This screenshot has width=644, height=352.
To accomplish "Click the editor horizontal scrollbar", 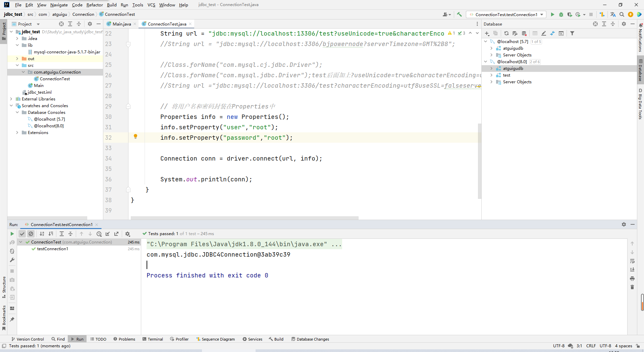I will [x=245, y=218].
